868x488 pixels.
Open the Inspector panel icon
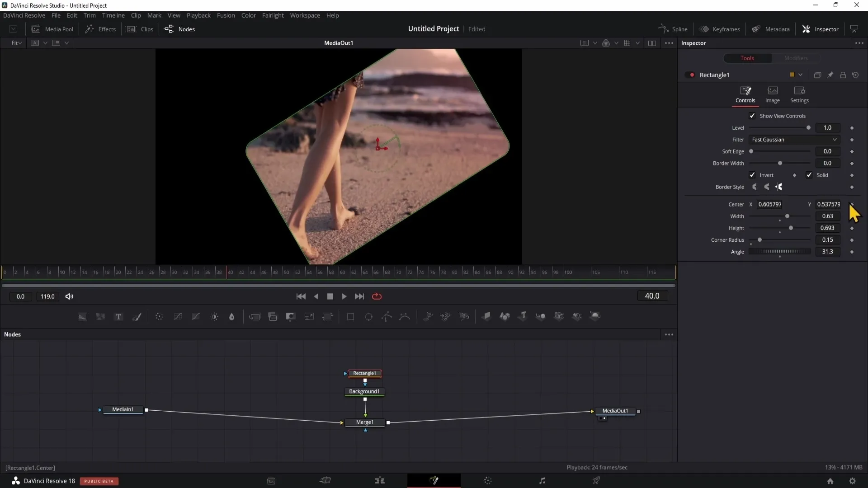(x=807, y=28)
